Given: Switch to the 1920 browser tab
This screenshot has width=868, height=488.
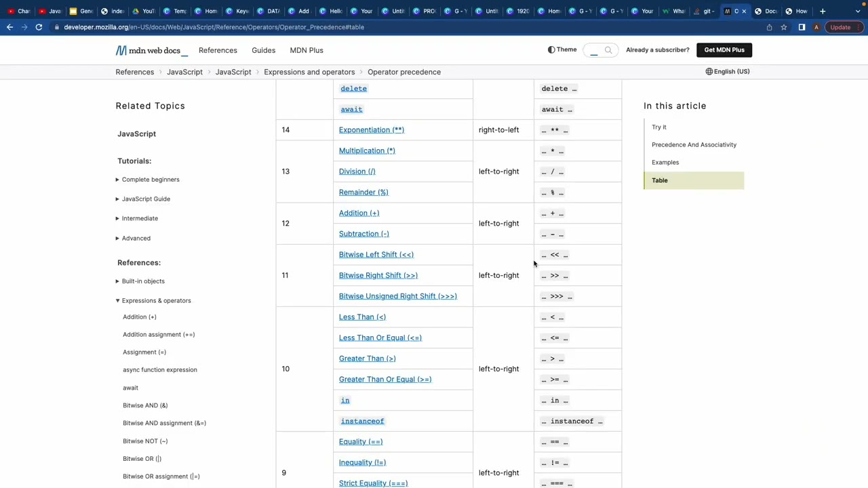Looking at the screenshot, I should coord(519,11).
